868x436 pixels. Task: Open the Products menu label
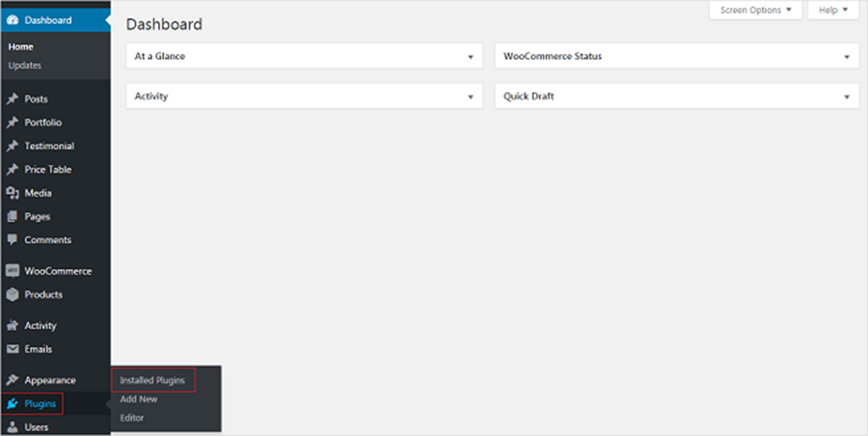[x=43, y=295]
